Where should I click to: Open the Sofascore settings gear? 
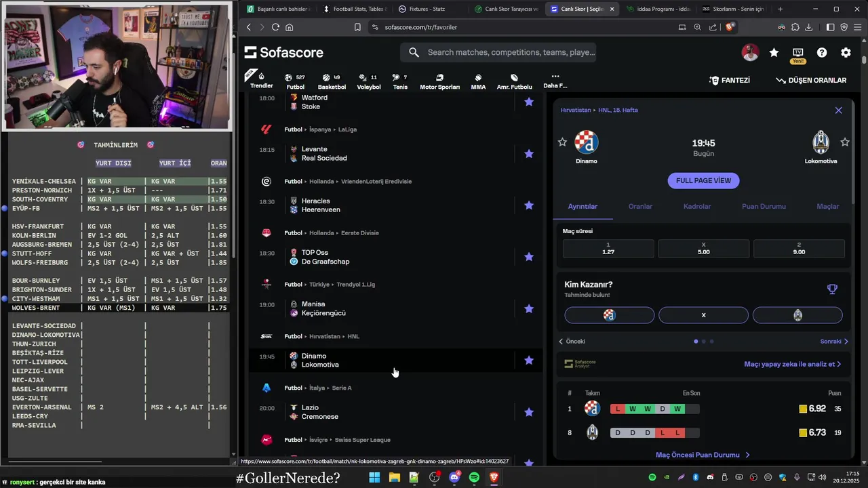click(x=846, y=53)
